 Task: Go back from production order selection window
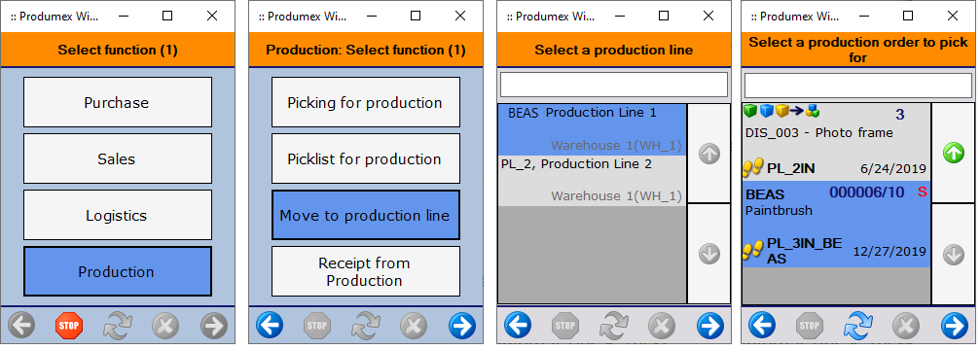(762, 326)
